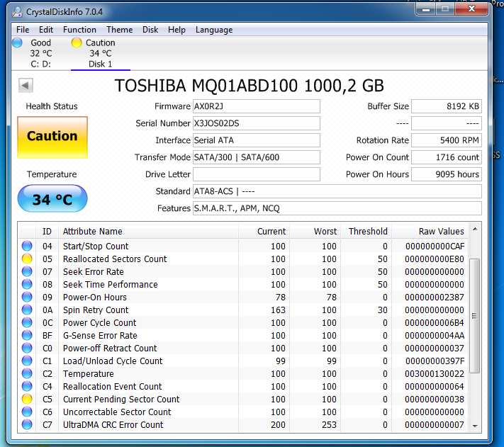Click the yellow Caution health status button
The width and height of the screenshot is (504, 447).
pos(52,137)
